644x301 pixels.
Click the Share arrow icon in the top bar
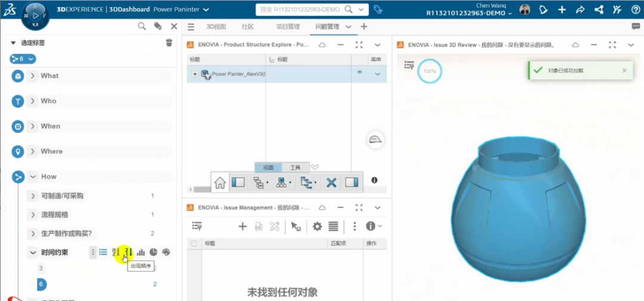[580, 10]
